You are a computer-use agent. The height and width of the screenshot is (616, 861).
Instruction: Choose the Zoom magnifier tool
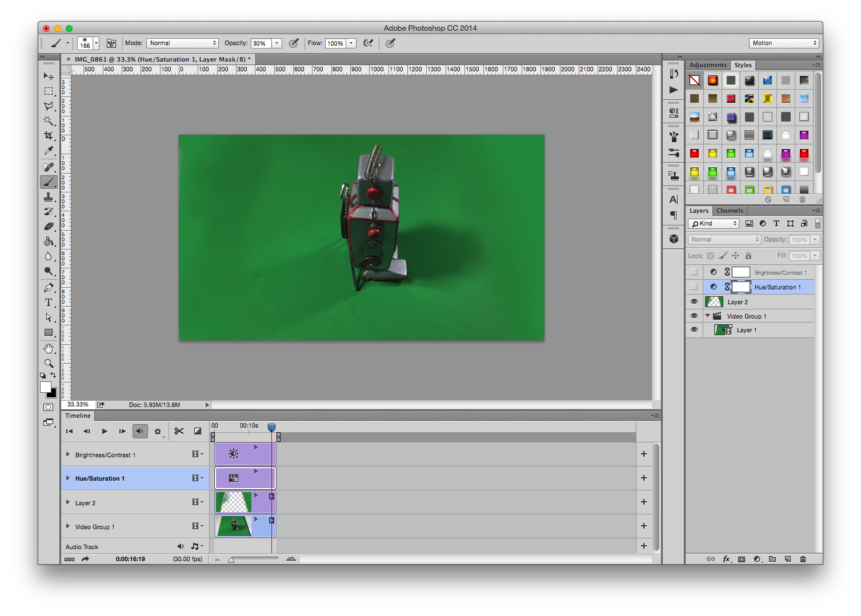click(49, 364)
